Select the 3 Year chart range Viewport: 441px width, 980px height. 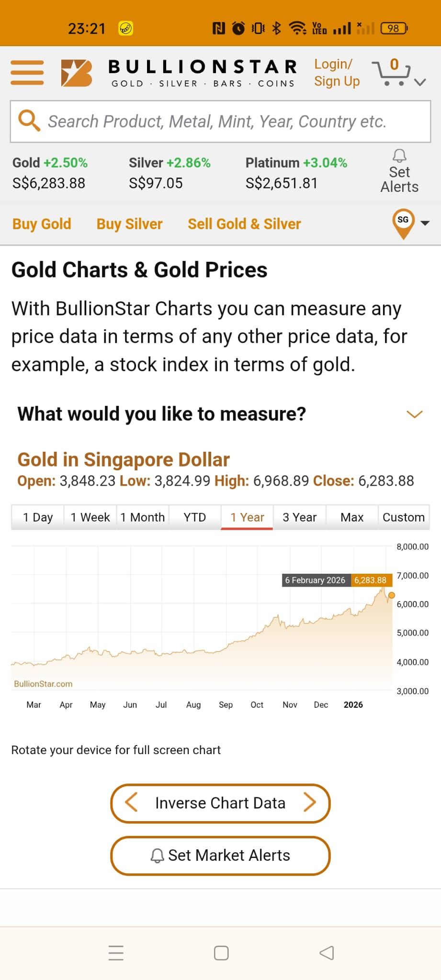tap(299, 517)
